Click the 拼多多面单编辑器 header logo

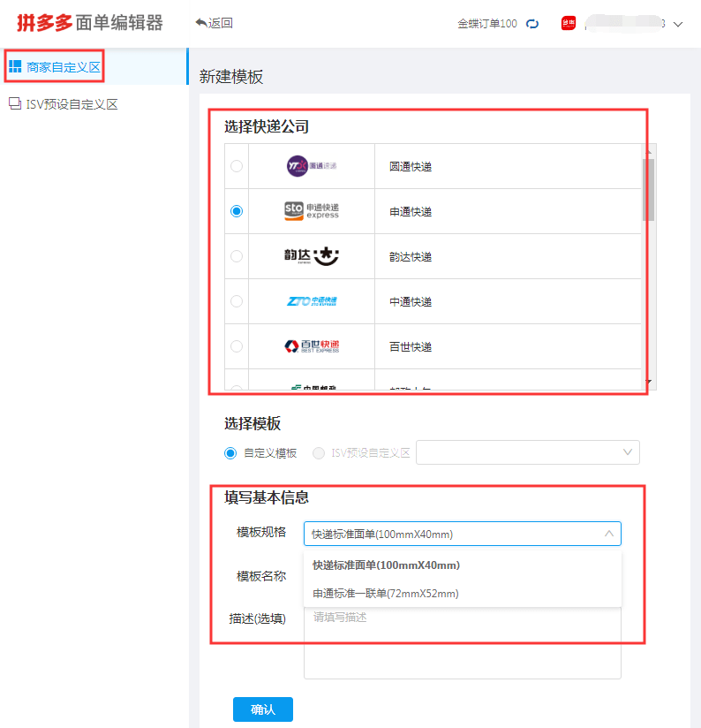coord(90,23)
